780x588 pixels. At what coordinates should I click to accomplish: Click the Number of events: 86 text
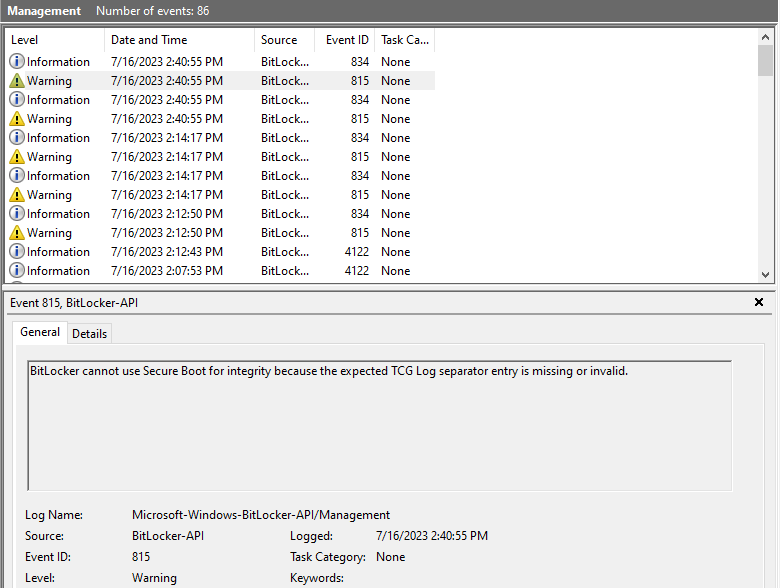pos(152,11)
